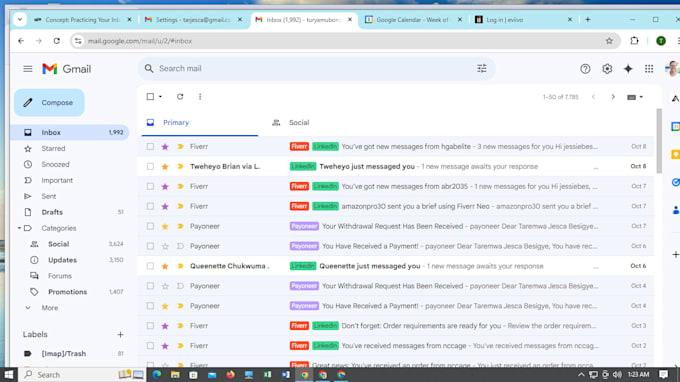Open Excel from the taskbar
680x382 pixels.
click(x=268, y=374)
